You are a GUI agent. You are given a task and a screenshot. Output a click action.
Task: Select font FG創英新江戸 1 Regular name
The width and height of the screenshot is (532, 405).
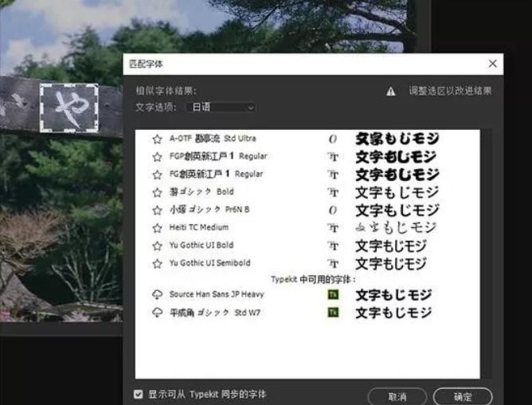coord(216,174)
